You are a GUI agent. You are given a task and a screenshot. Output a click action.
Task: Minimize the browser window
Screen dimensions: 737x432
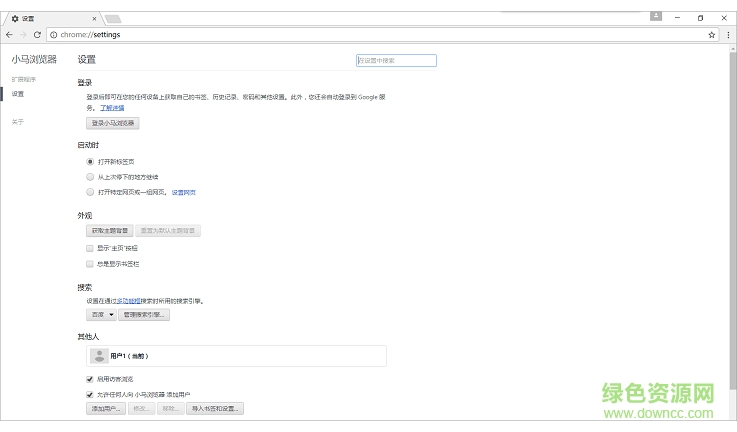677,18
